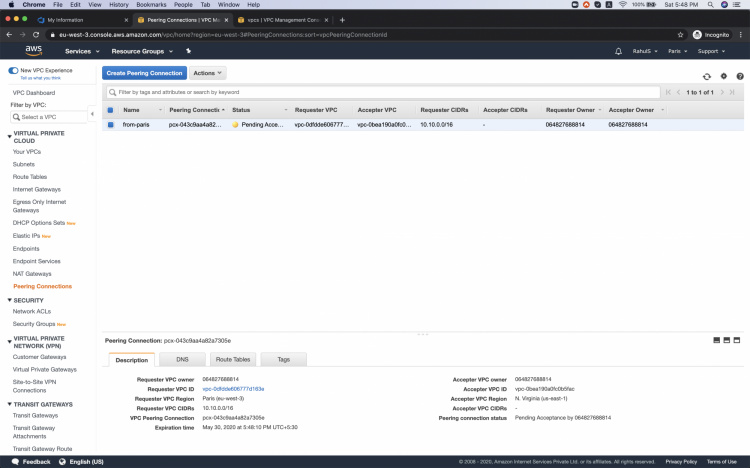The width and height of the screenshot is (750, 468).
Task: Click the pin shortcut icon in navbar
Action: 188,51
